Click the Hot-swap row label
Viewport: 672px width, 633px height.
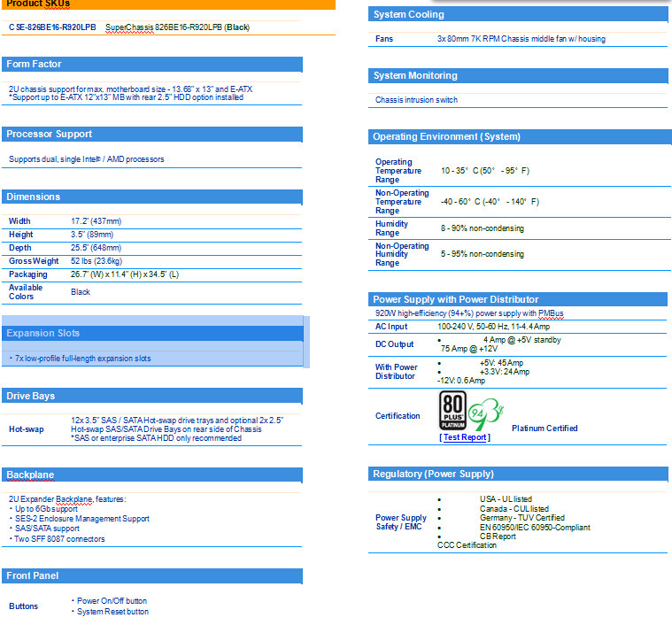[x=27, y=429]
